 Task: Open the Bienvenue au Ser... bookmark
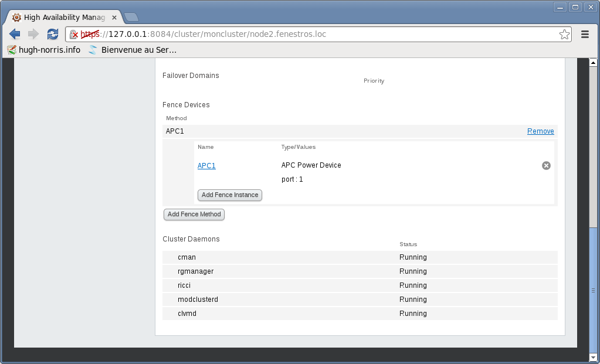pyautogui.click(x=133, y=50)
